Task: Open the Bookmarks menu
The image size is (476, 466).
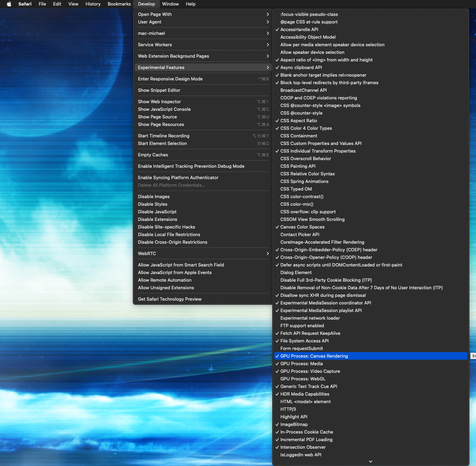Action: tap(119, 4)
